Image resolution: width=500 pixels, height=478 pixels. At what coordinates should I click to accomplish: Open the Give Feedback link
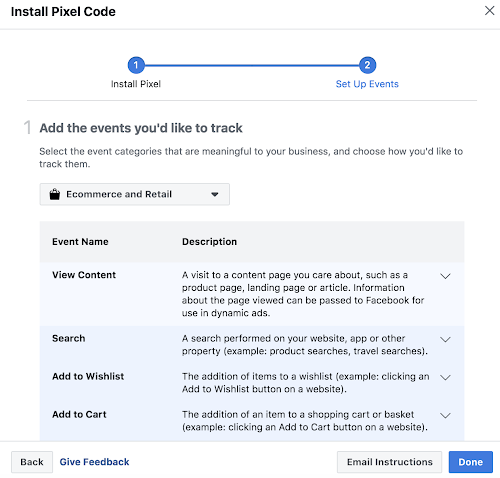click(x=94, y=462)
